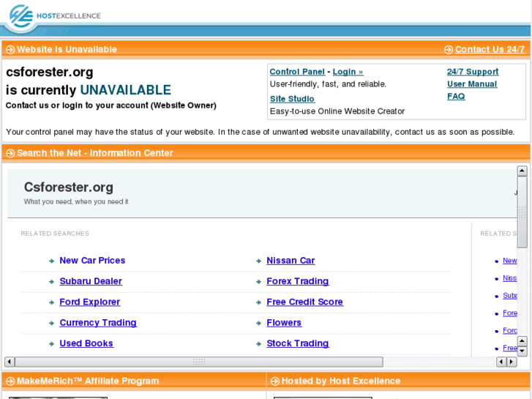Image resolution: width=532 pixels, height=399 pixels.
Task: Click the bullet arrow before Nissan Car
Action: 258,261
